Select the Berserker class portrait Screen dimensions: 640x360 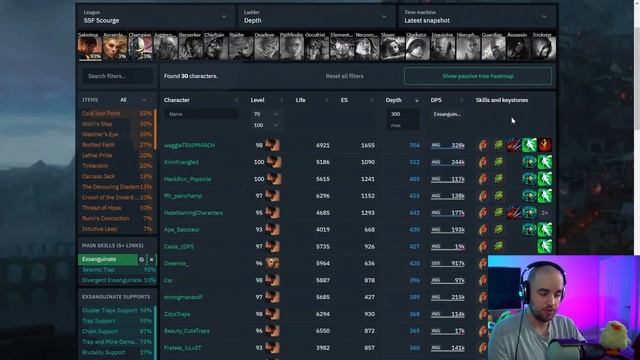coord(191,47)
